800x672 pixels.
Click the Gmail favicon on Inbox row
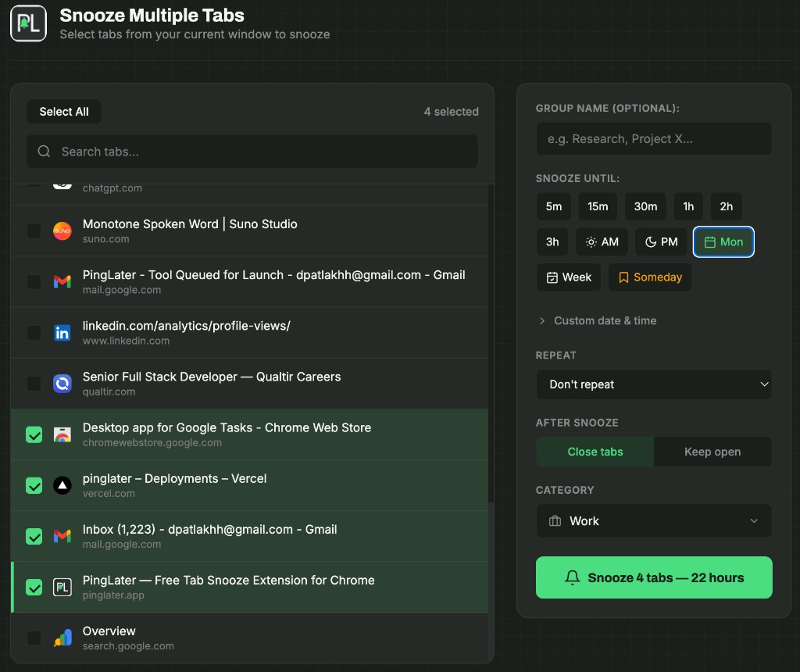[62, 536]
